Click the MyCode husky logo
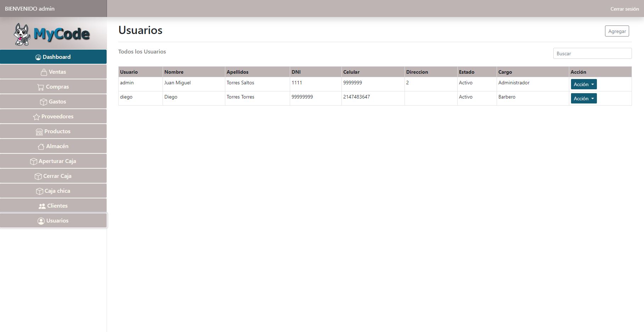 [x=52, y=34]
